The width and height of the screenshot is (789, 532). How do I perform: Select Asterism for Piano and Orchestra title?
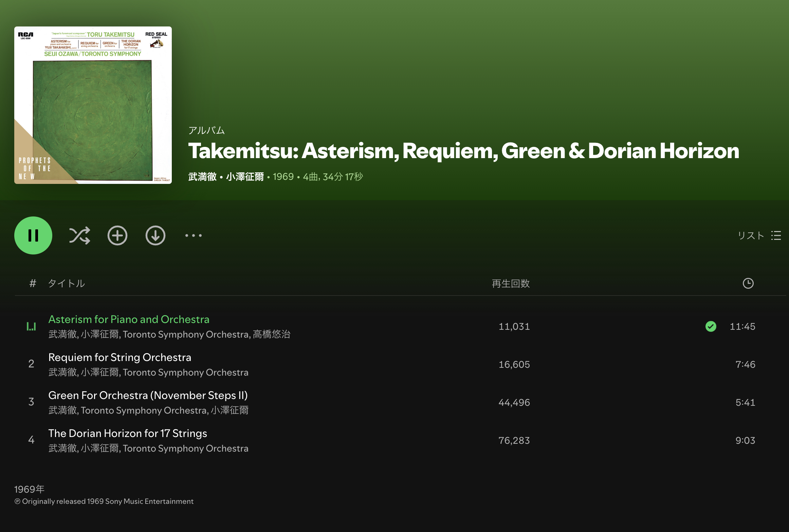click(x=129, y=319)
